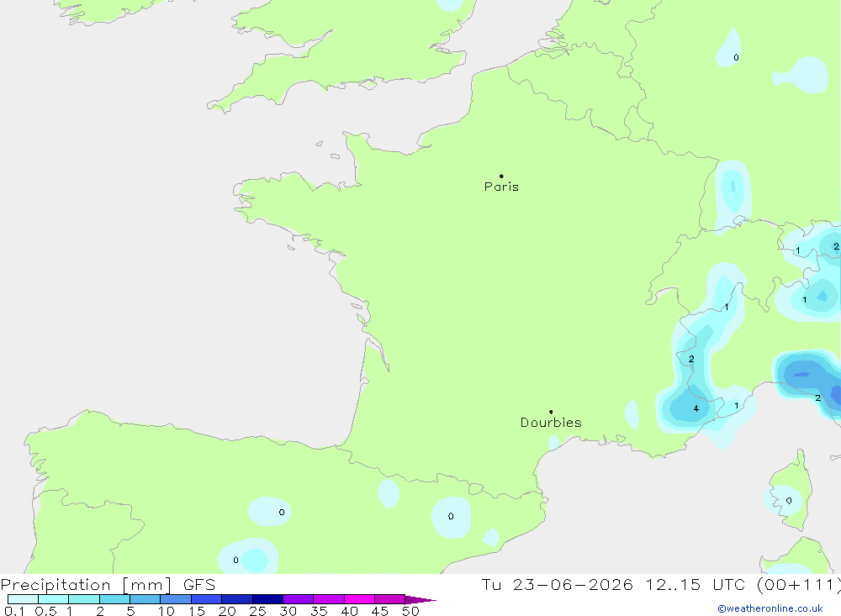Image resolution: width=841 pixels, height=616 pixels.
Task: Click the GFS model label
Action: tap(199, 585)
